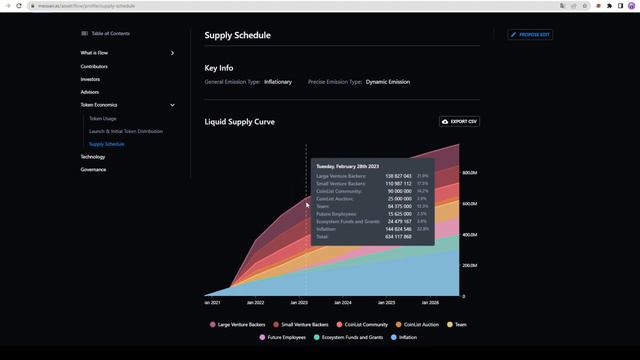Collapse the Token Economics section chevron

coord(172,105)
